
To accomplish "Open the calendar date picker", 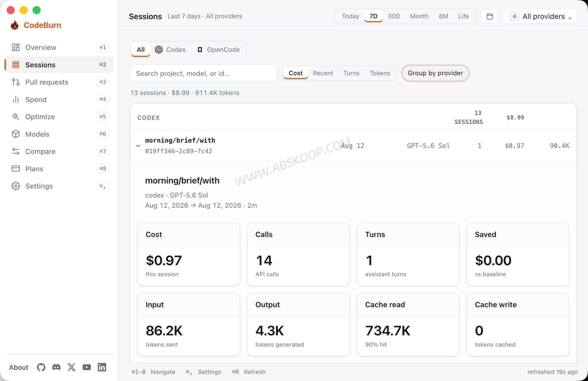I will [x=490, y=16].
